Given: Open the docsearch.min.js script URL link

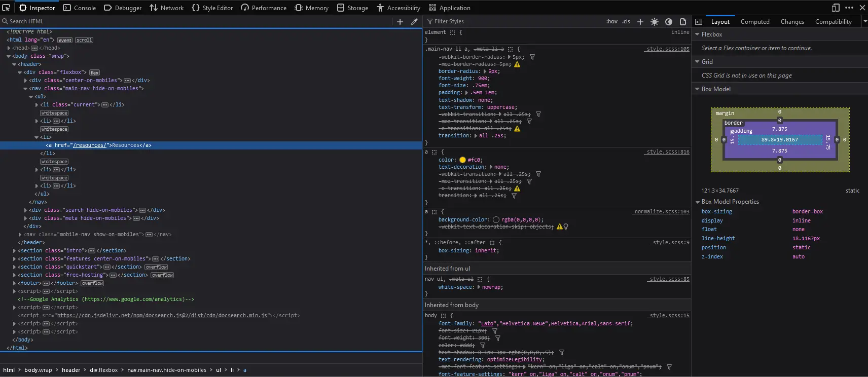Looking at the screenshot, I should [x=162, y=316].
